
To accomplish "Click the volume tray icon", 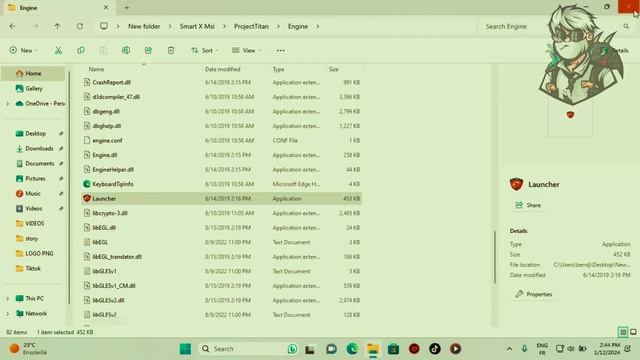I will pyautogui.click(x=571, y=349).
